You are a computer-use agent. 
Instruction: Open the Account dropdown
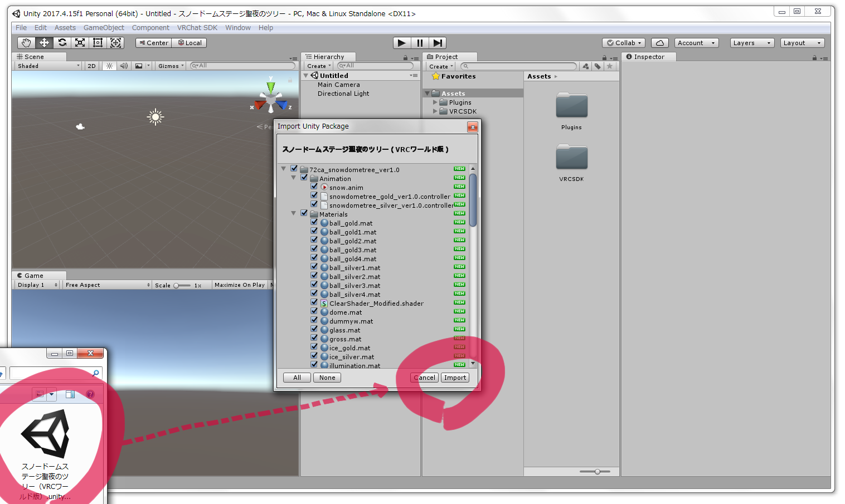tap(696, 43)
